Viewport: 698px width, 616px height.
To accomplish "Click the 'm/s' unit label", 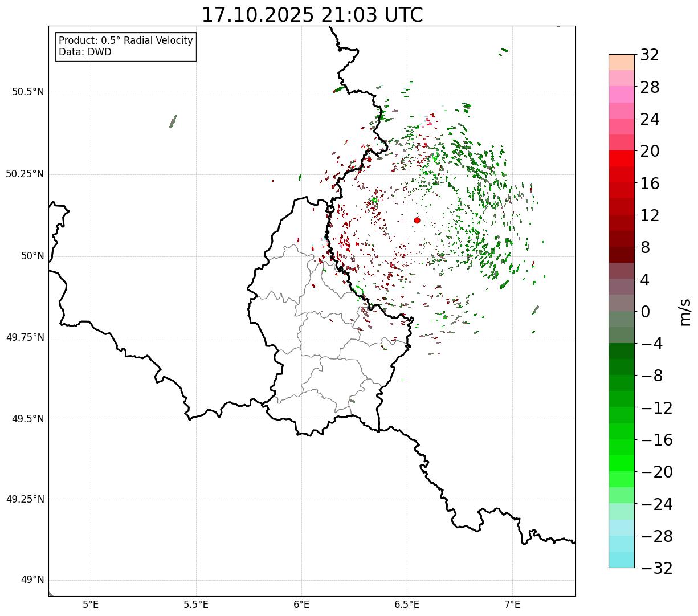I will coord(684,312).
